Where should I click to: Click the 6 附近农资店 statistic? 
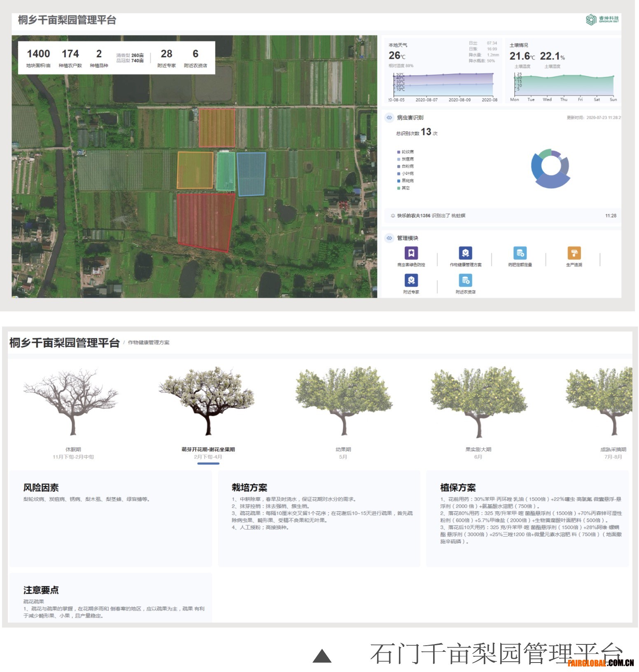(196, 58)
